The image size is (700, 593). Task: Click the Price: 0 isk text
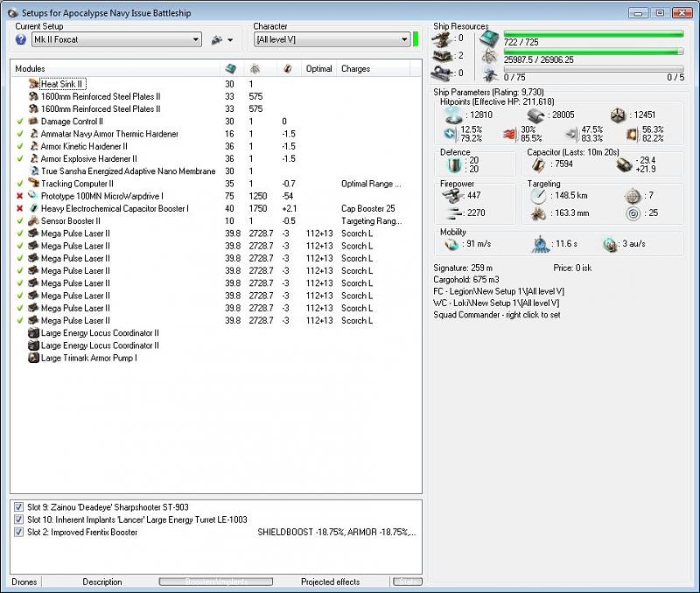[x=572, y=268]
